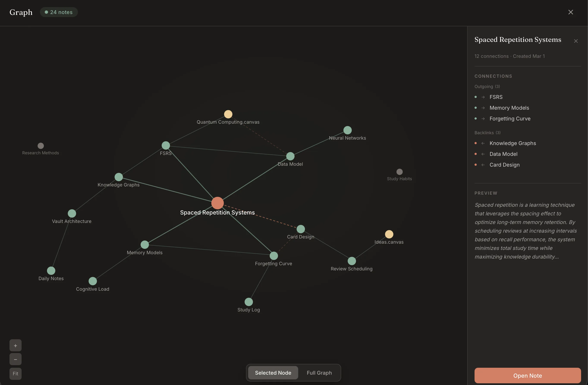
Task: Click Fit to frame the whole graph
Action: tap(15, 374)
